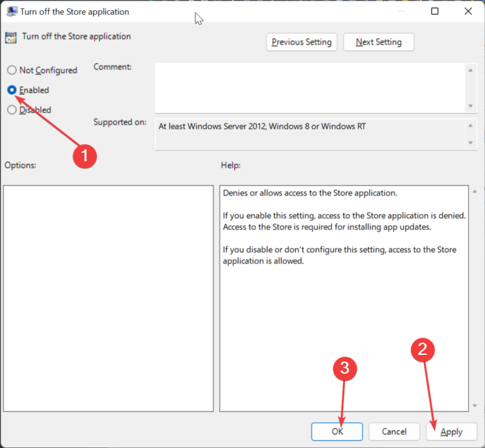Screen dimensions: 485x448
Task: Click the Cancel button
Action: pos(394,431)
